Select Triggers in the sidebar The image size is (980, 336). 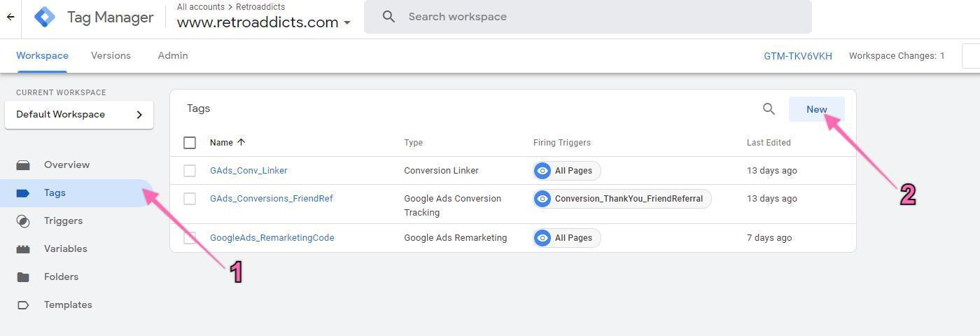[x=63, y=221]
